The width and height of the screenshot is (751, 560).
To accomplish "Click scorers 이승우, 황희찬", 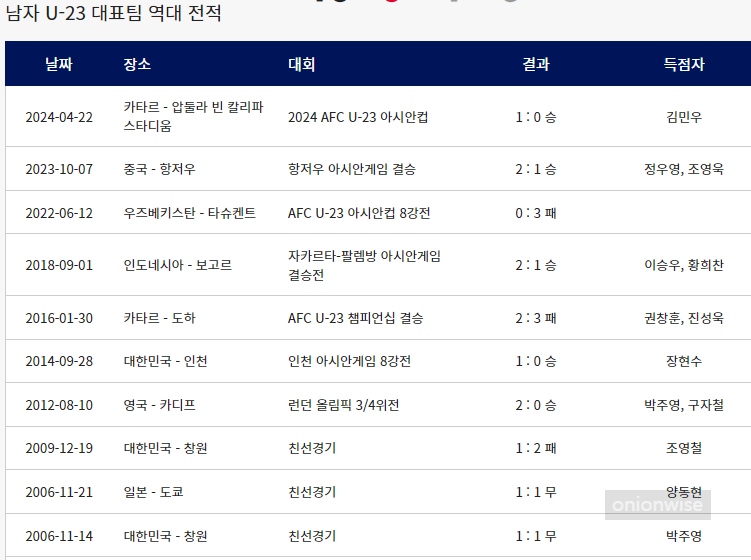I will [683, 265].
